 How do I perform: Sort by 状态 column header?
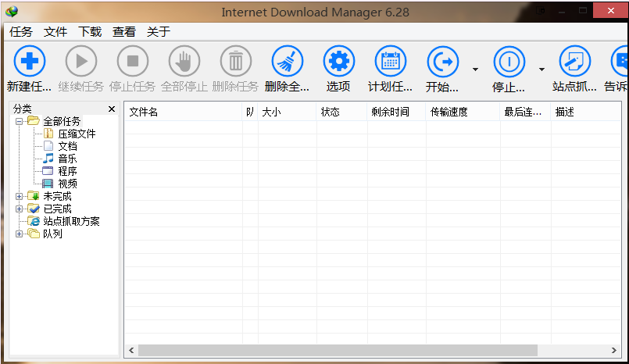(341, 112)
